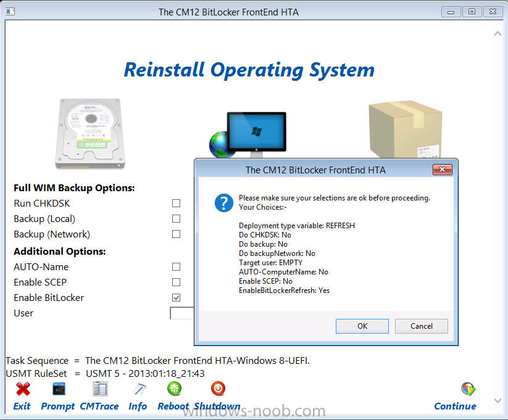Click the blue question mark dialog icon

(x=224, y=203)
